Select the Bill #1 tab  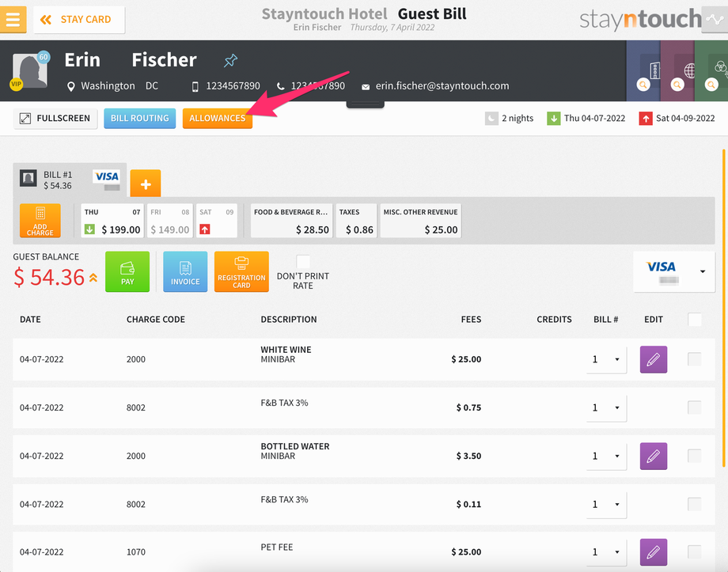(70, 180)
